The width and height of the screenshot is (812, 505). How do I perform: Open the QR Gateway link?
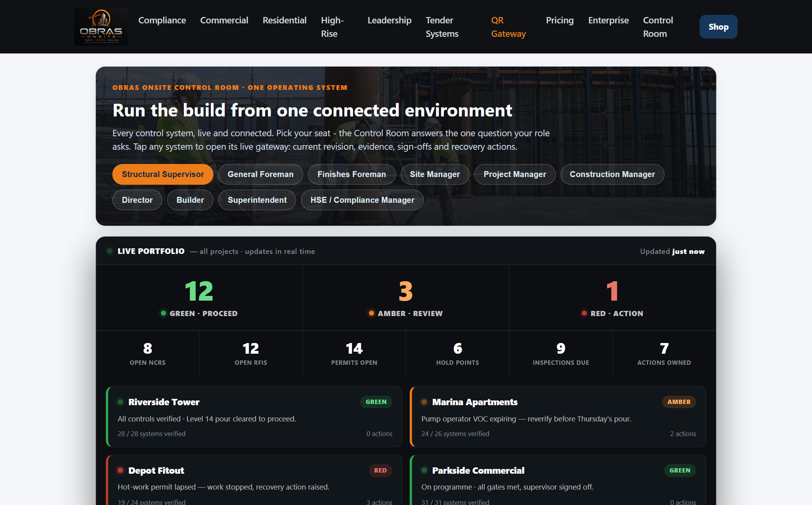[508, 27]
